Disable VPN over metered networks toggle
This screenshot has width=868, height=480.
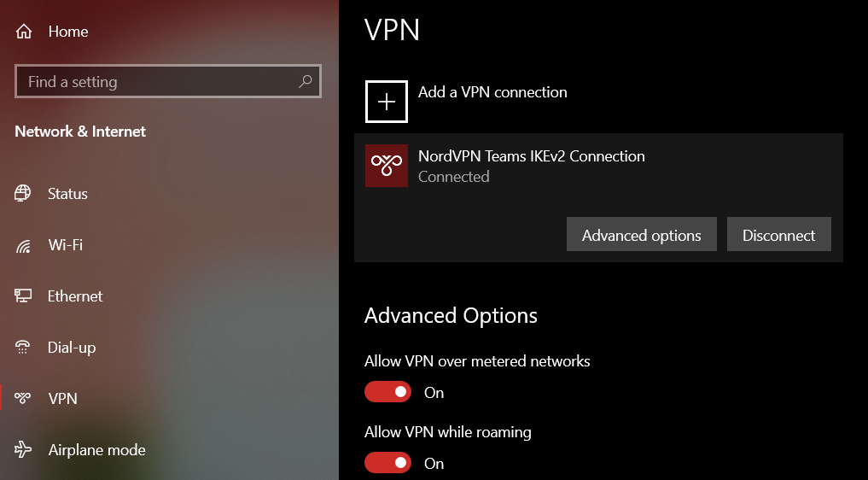388,392
